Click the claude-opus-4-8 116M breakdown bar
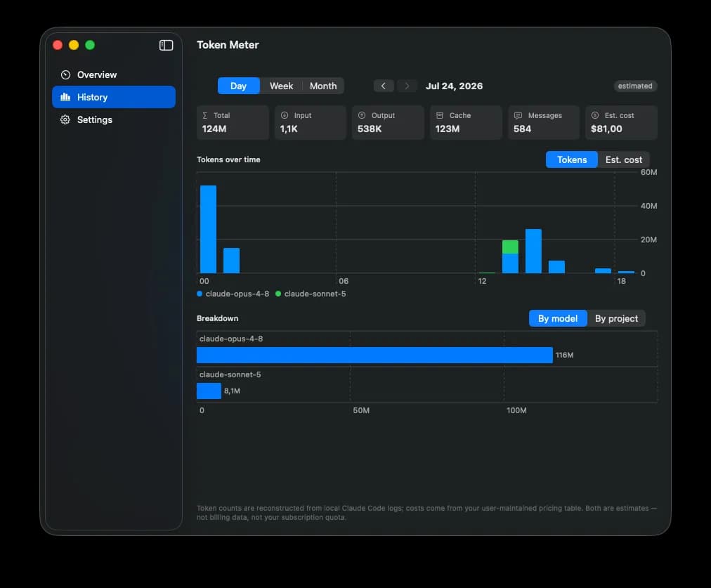Viewport: 711px width, 588px height. pos(374,355)
